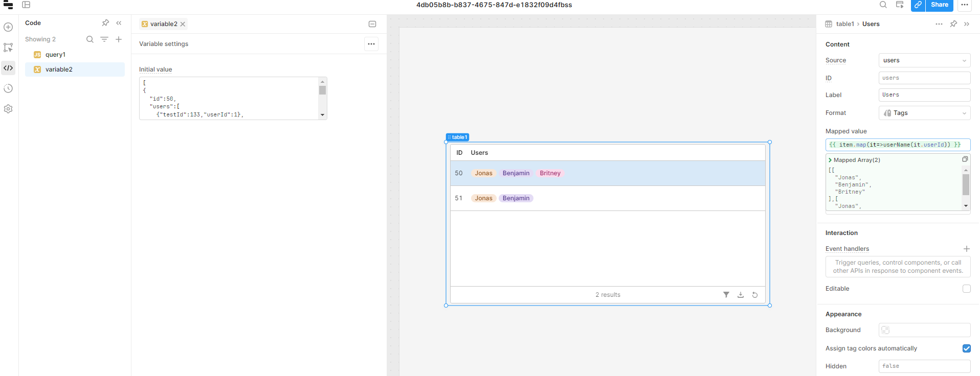Select query1 in code list
This screenshot has height=376, width=980.
(x=55, y=55)
